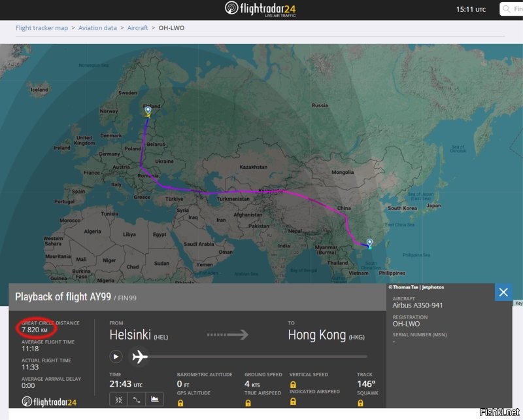The height and width of the screenshot is (420, 523).
Task: Click the fit-to-route collapse arrows button
Action: (x=119, y=399)
